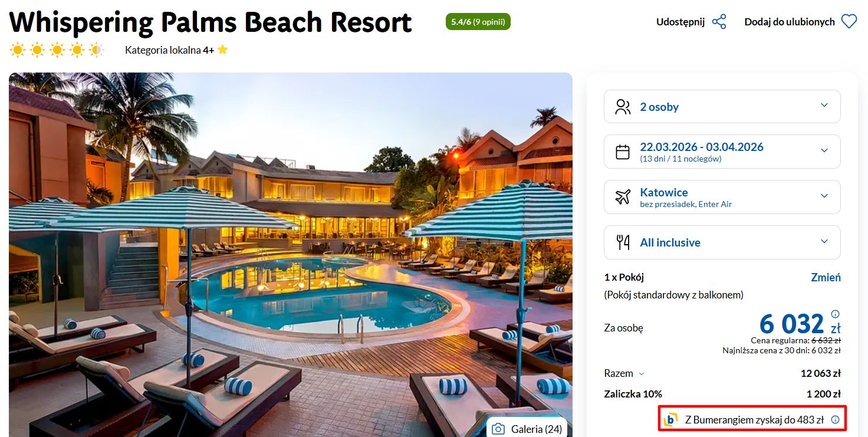Screen dimensions: 868x437
Task: Click Udostępnij share text link
Action: click(680, 22)
